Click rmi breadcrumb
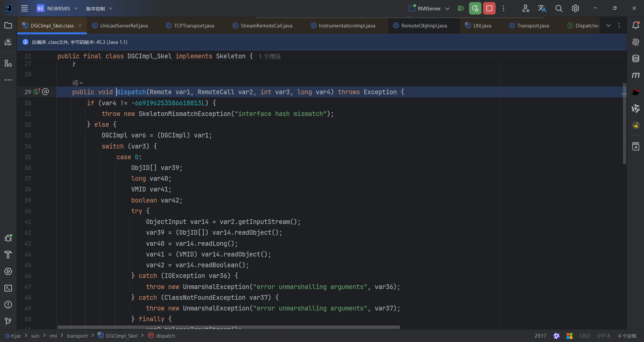The width and height of the screenshot is (644, 342). [53, 336]
